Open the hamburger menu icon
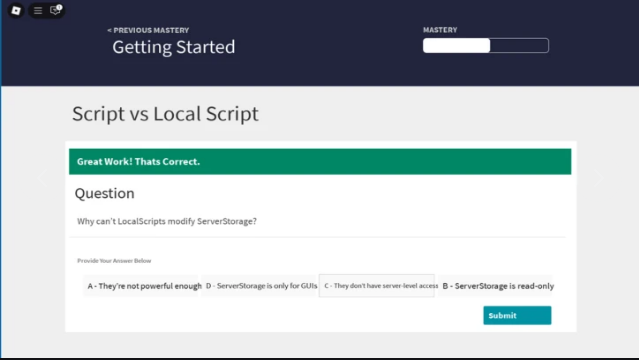Viewport: 639px width, 360px height. [x=38, y=11]
